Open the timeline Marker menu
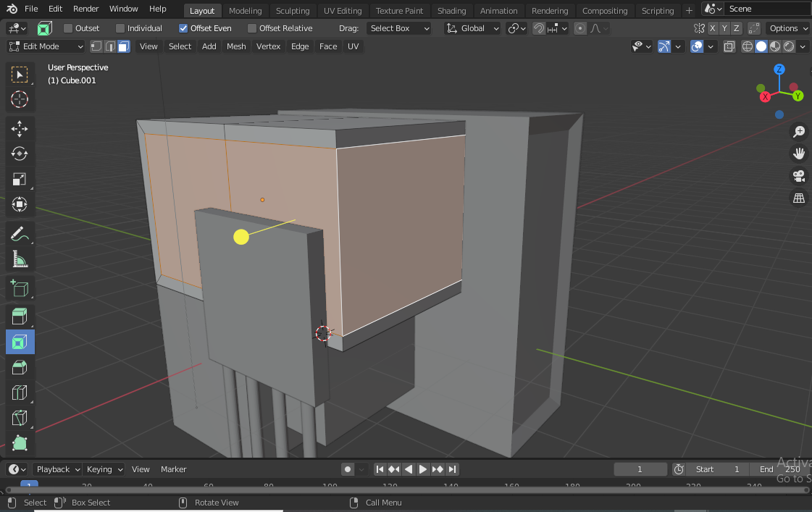The width and height of the screenshot is (812, 512). point(173,469)
